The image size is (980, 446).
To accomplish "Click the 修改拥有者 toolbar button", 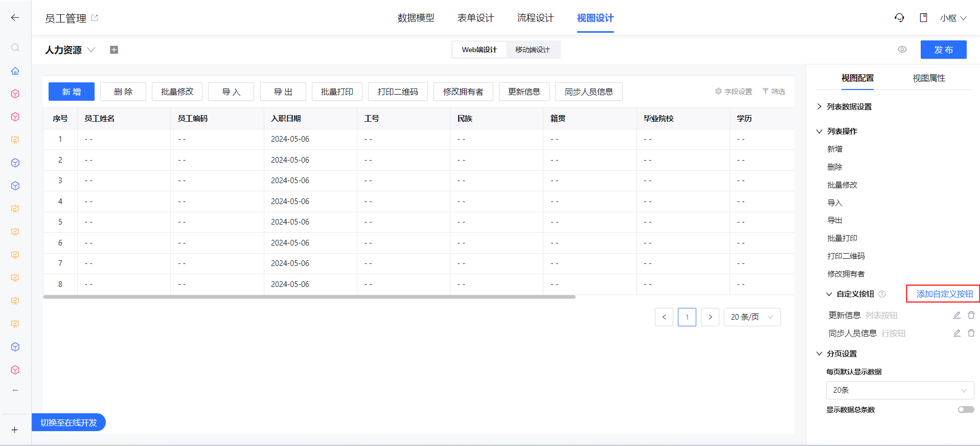I will (x=463, y=92).
